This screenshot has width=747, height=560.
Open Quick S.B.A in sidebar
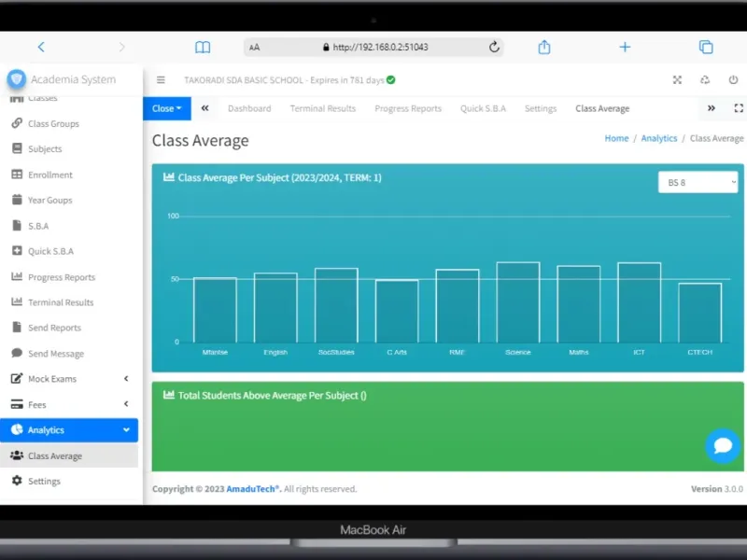point(69,251)
